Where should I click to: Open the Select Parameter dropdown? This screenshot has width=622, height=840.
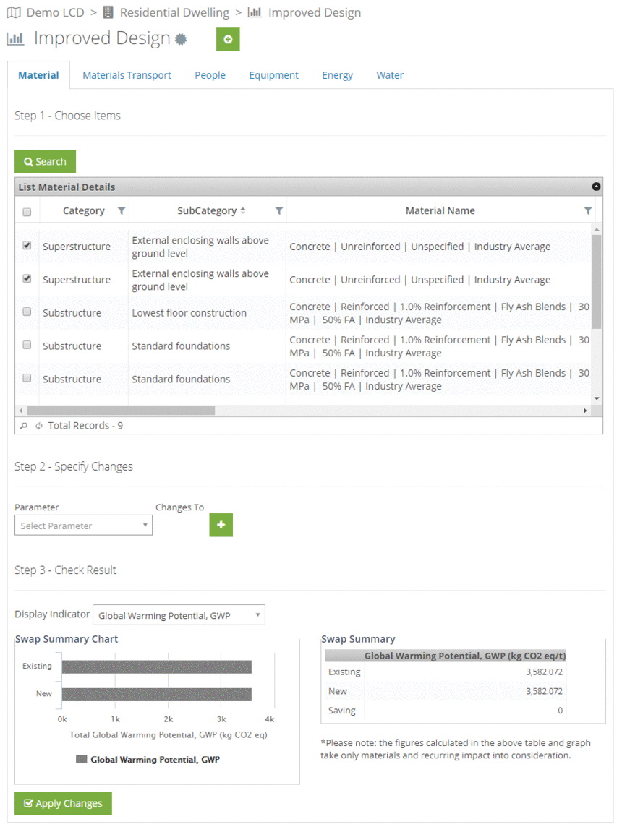click(x=84, y=526)
